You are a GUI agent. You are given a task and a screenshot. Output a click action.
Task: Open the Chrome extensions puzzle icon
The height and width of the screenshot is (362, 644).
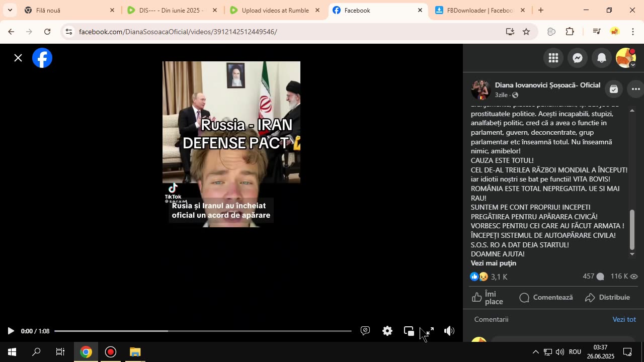click(x=570, y=32)
